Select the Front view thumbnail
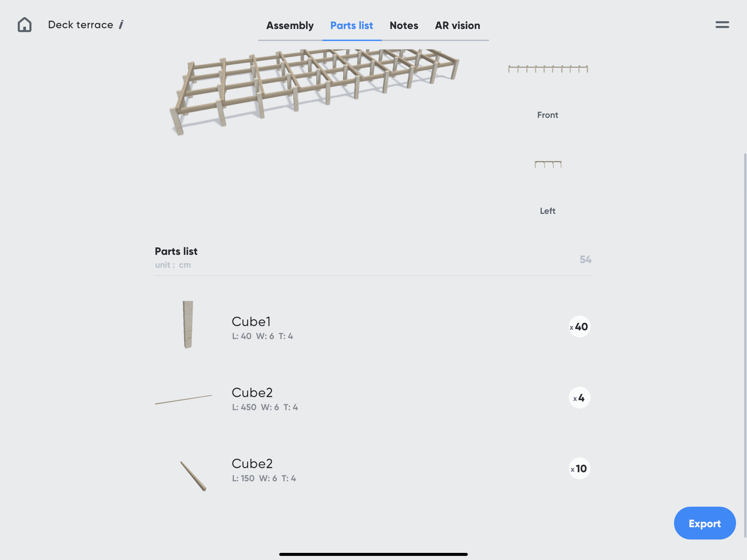The image size is (747, 560). [548, 69]
